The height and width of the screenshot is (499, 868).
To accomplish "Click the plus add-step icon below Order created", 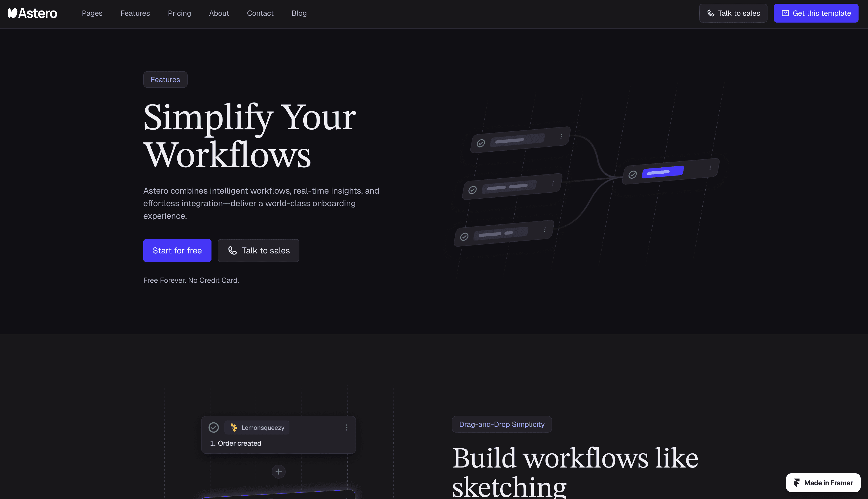I will tap(279, 471).
